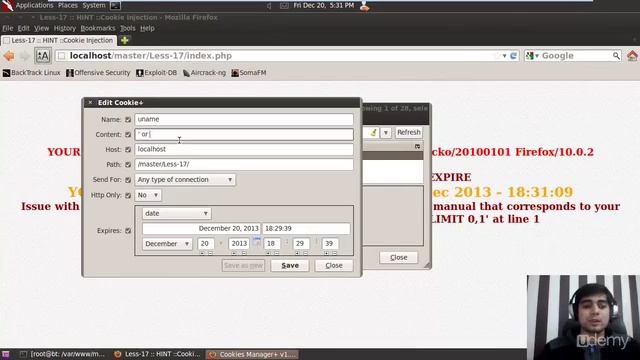Open the File menu
The image size is (640, 360).
pos(8,28)
